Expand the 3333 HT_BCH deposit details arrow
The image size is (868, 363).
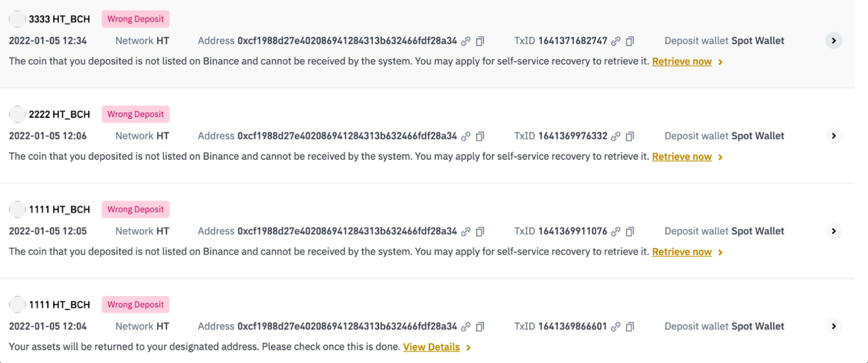[x=833, y=41]
